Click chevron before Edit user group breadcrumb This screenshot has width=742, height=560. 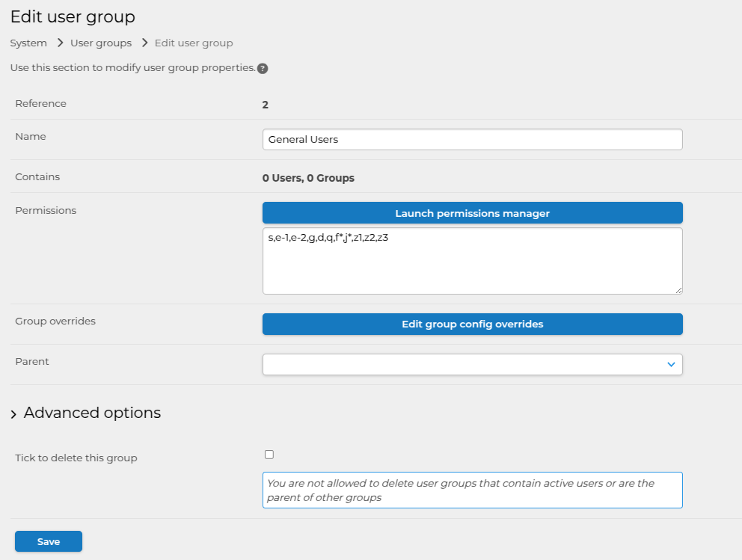pos(144,43)
